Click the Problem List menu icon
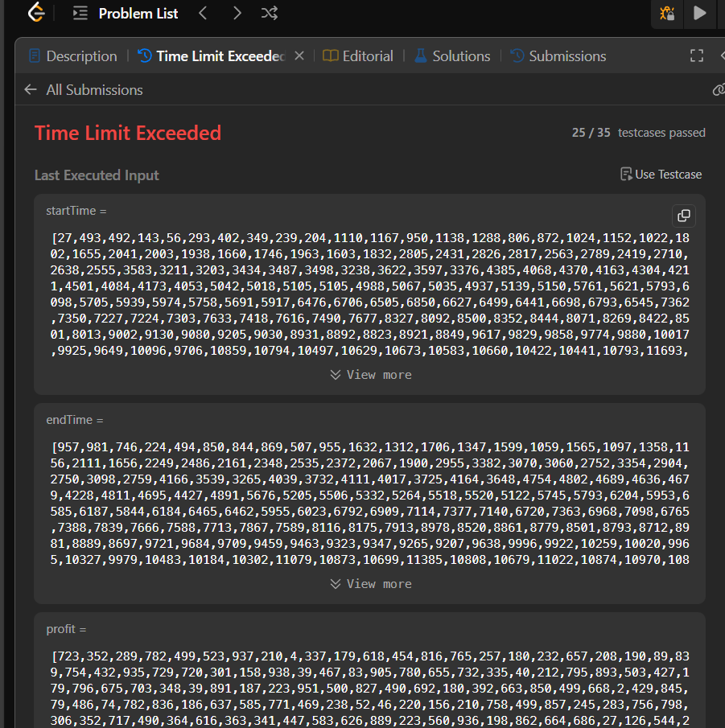The height and width of the screenshot is (728, 725). (80, 13)
